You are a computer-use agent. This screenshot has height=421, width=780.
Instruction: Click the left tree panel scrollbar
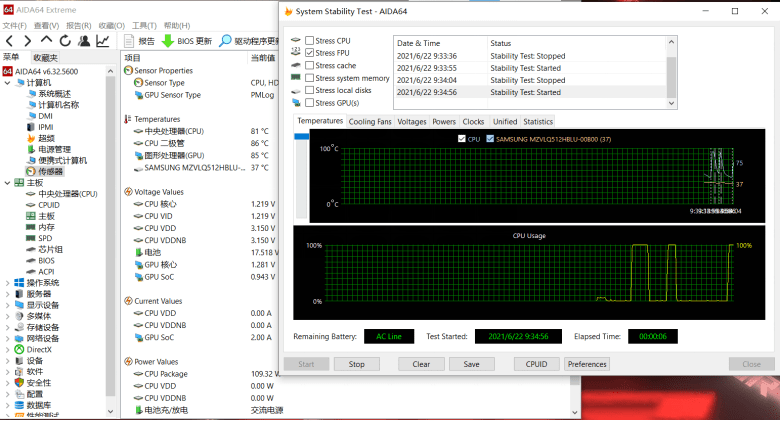click(110, 234)
